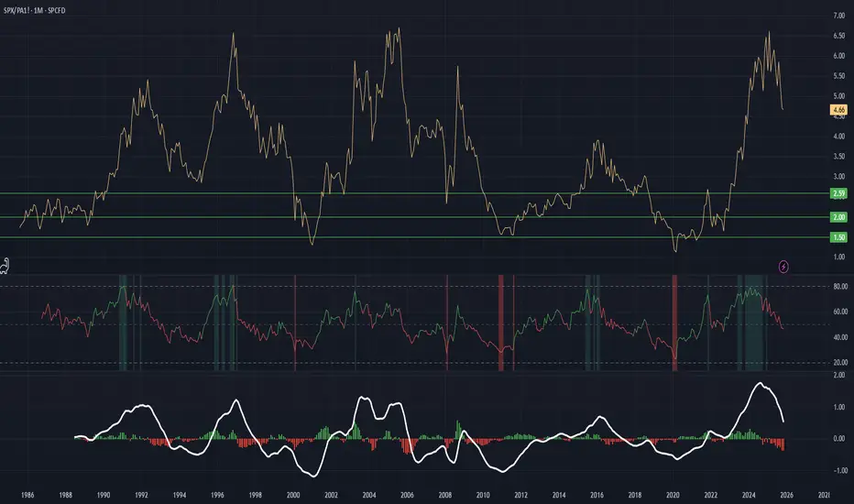Click the purple lightning bolt event icon

783,267
